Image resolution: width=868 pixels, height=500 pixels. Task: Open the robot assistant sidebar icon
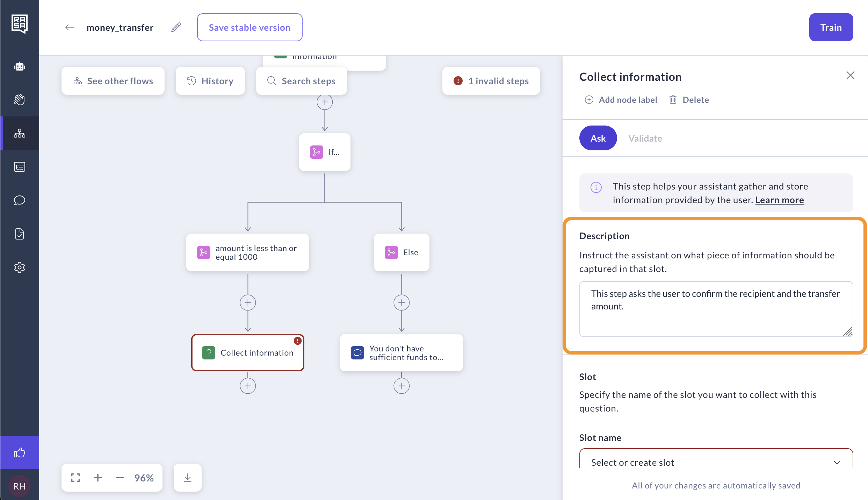click(x=20, y=66)
